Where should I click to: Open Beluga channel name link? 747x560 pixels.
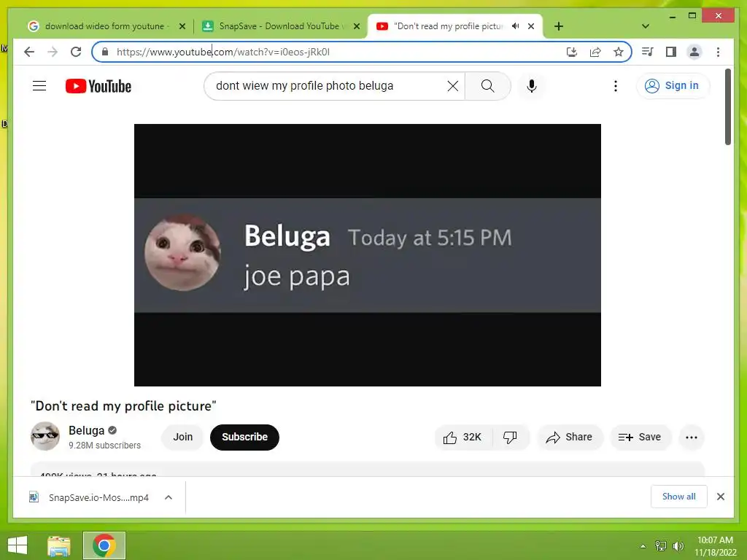pyautogui.click(x=86, y=430)
